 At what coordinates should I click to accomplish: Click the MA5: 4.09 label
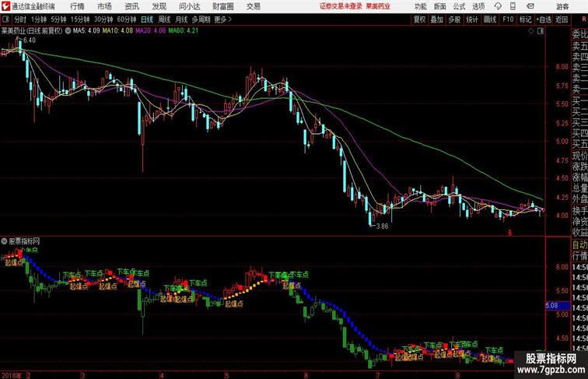pos(86,31)
